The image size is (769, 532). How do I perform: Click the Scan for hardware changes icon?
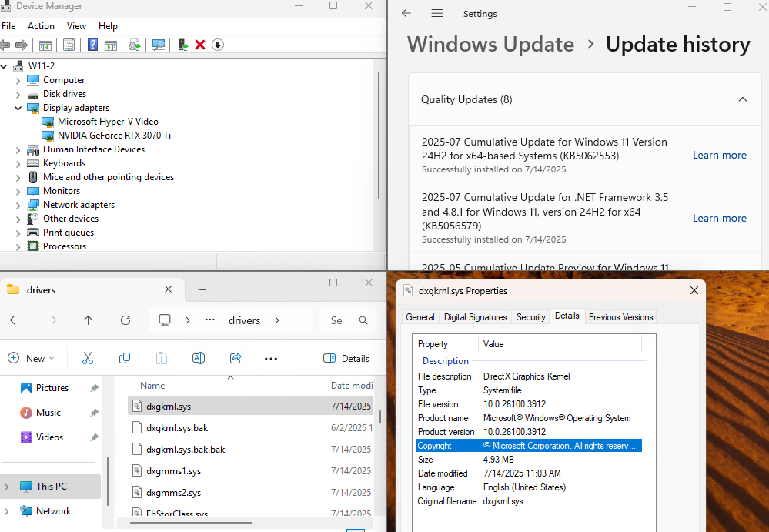point(159,45)
